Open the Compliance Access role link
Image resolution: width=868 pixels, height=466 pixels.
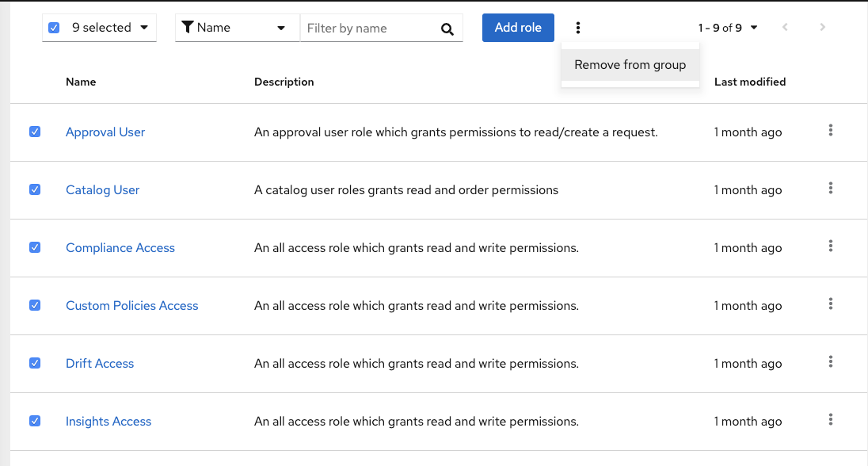coord(120,248)
